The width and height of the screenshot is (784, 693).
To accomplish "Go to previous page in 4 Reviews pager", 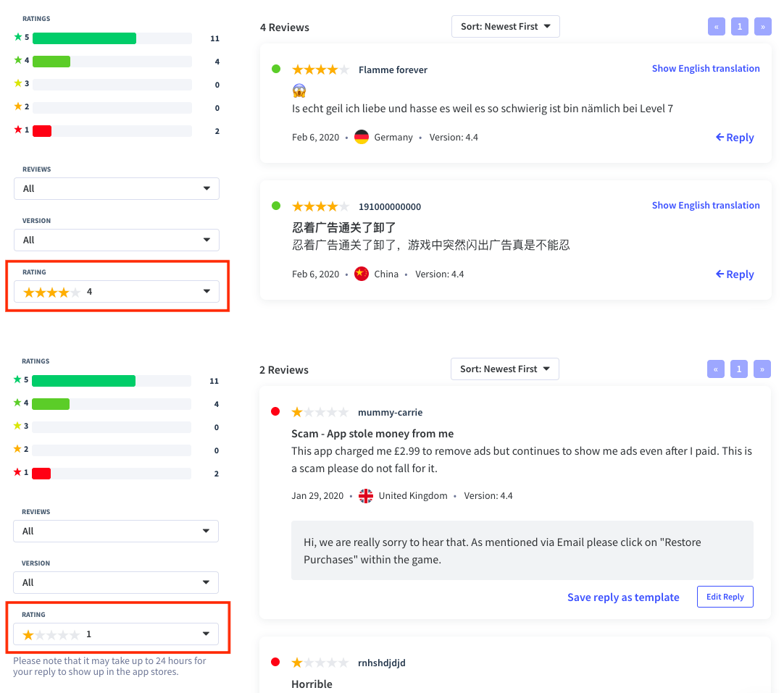I will [x=717, y=27].
